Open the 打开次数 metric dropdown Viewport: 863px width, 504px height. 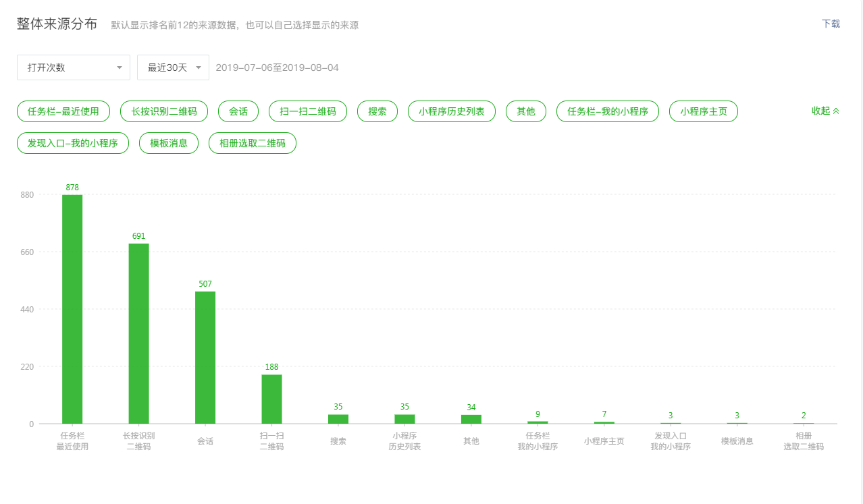click(74, 67)
